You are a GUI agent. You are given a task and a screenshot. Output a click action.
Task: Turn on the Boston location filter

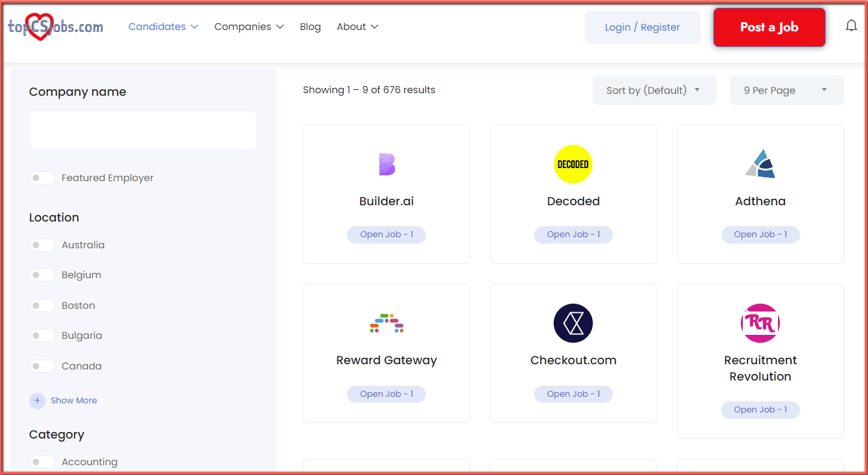pyautogui.click(x=42, y=306)
